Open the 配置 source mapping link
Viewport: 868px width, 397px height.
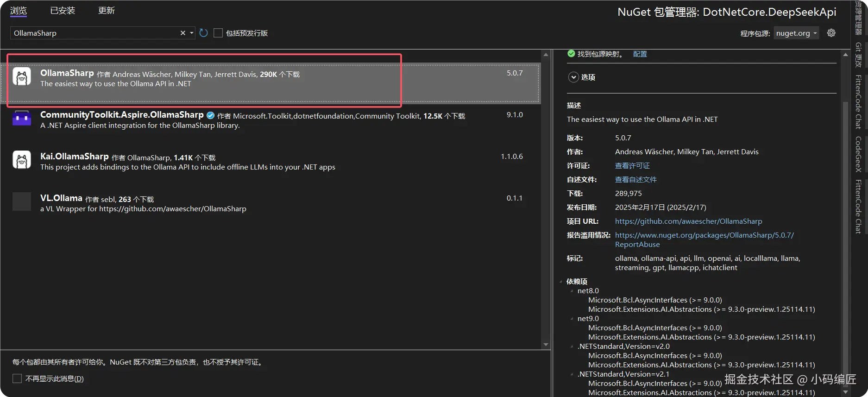[640, 54]
